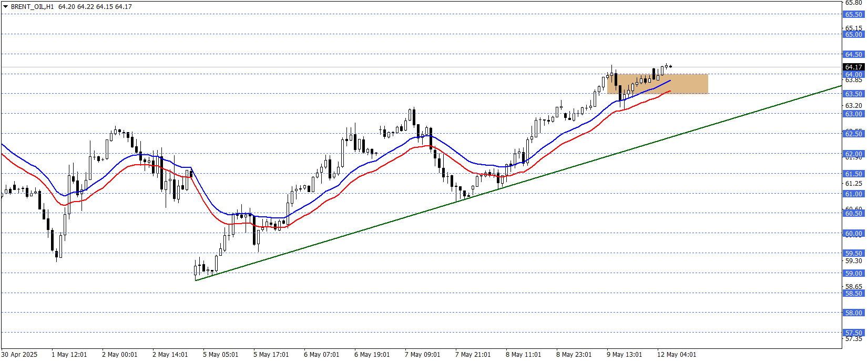Image resolution: width=868 pixels, height=361 pixels.
Task: Click the 57.50 price level label
Action: pos(854,333)
